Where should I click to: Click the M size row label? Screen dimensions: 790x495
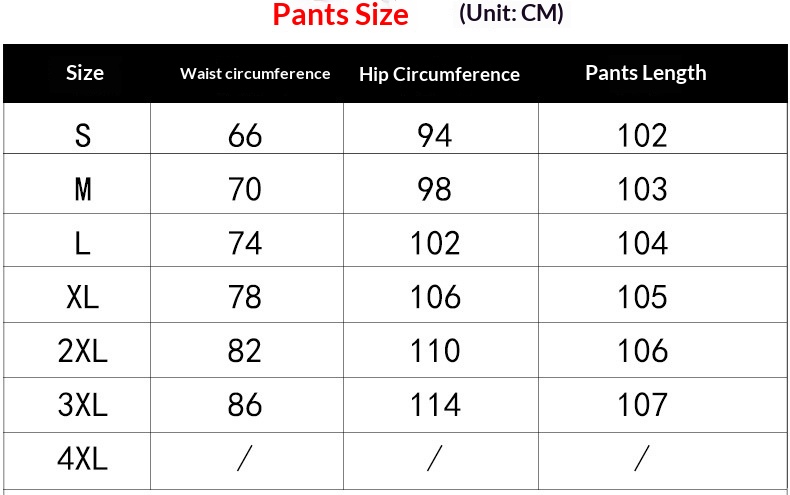[83, 189]
